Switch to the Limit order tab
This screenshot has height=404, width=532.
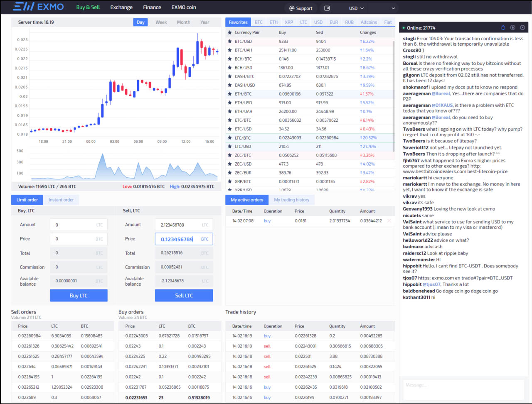(x=27, y=200)
